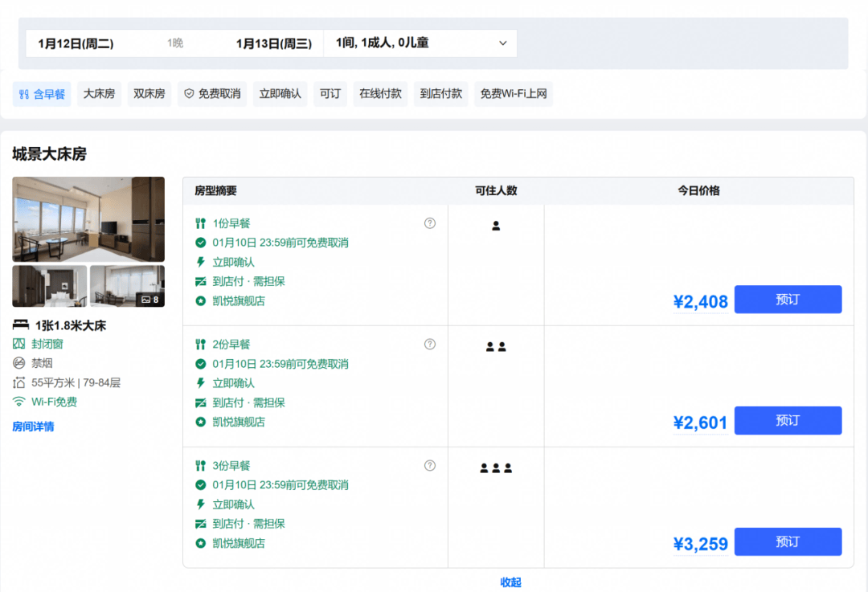Screen dimensions: 868x592
Task: Toggle the 立即确认 filter chip
Action: (x=280, y=94)
